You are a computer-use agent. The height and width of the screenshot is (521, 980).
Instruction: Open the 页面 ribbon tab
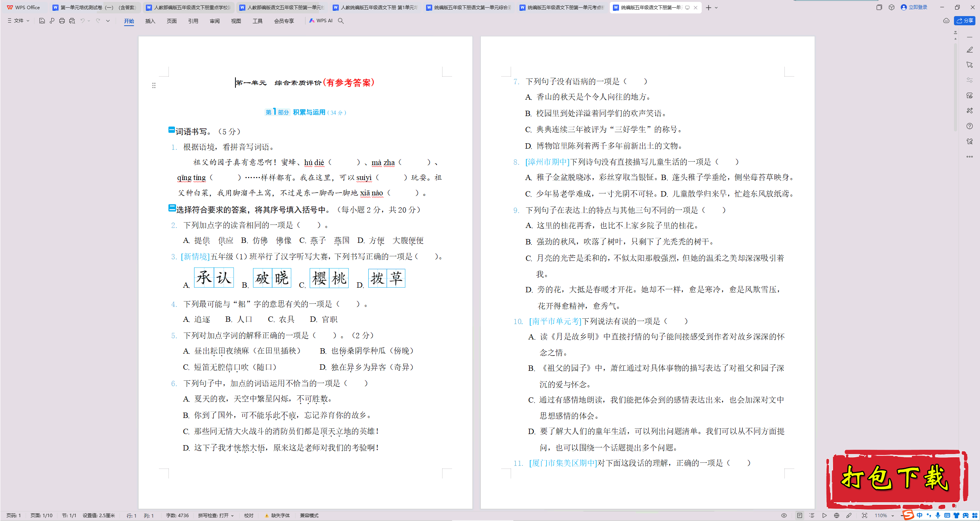[x=172, y=21]
